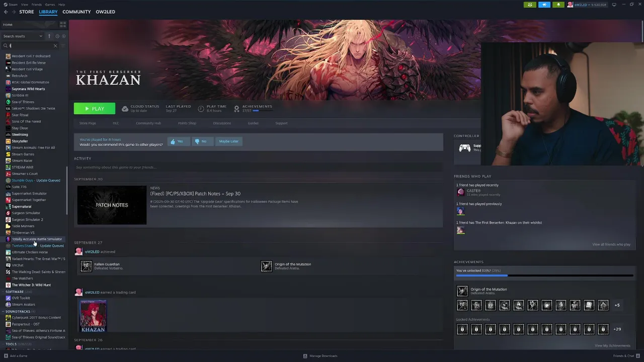
Task: Click the library search input field
Action: tap(30, 46)
